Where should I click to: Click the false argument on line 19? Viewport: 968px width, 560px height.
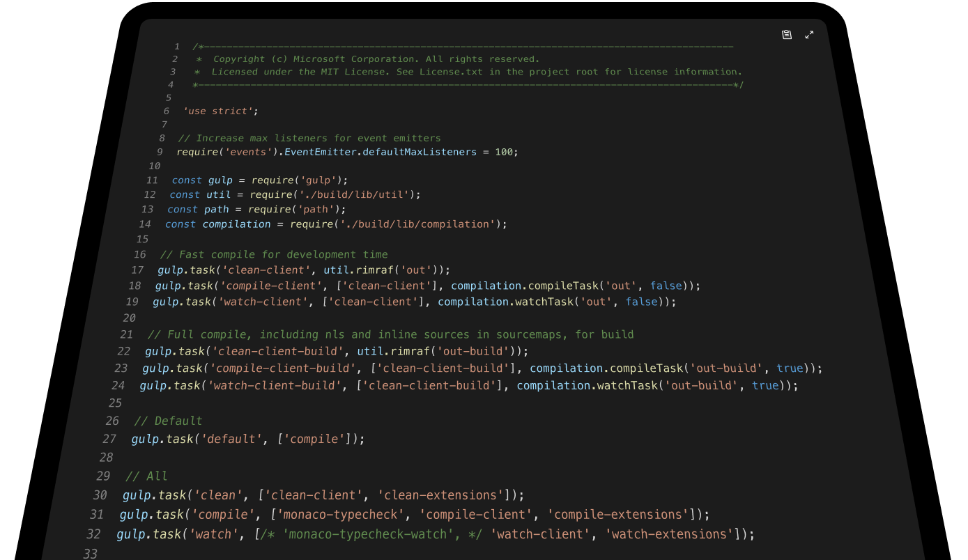[641, 302]
